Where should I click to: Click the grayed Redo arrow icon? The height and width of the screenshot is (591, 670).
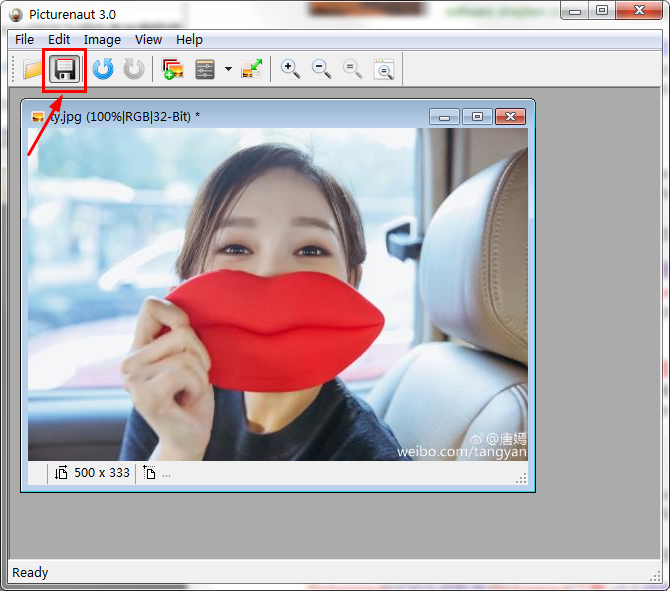tap(133, 69)
